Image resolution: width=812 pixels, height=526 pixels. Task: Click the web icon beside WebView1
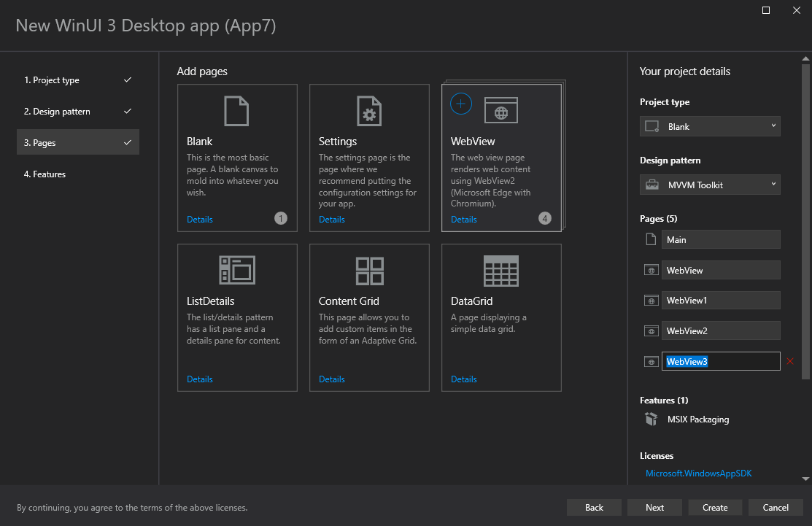click(x=651, y=301)
